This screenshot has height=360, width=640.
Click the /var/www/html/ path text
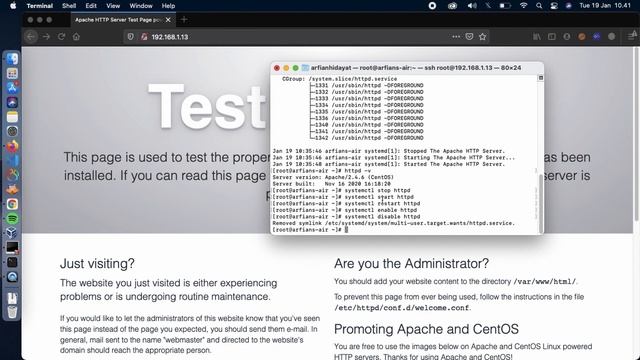(544, 282)
